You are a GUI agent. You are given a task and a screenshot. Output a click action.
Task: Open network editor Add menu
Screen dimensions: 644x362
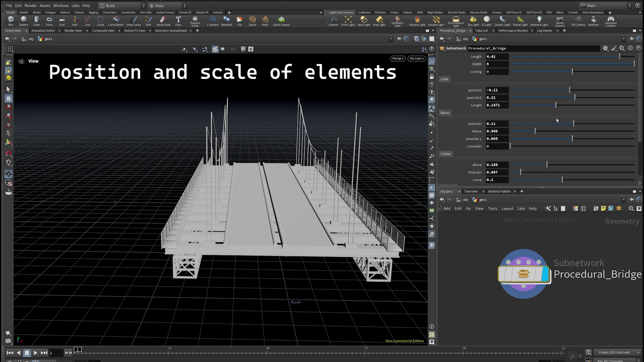[447, 208]
